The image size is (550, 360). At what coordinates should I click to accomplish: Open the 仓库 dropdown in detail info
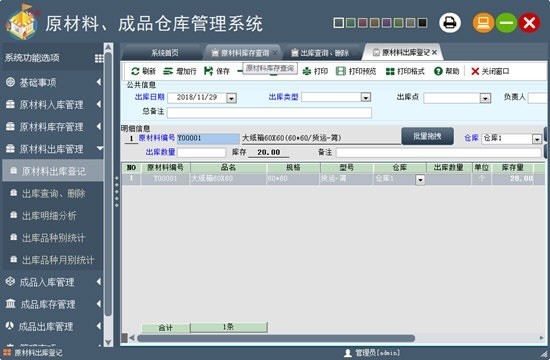(x=537, y=139)
